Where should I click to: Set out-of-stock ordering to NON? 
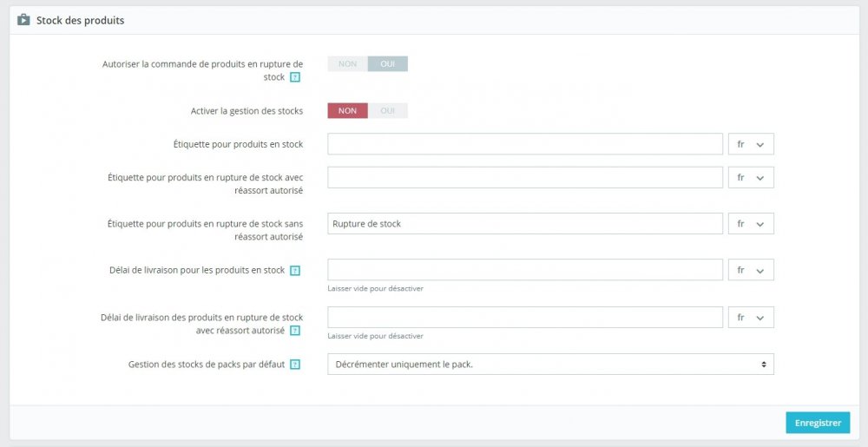[347, 63]
